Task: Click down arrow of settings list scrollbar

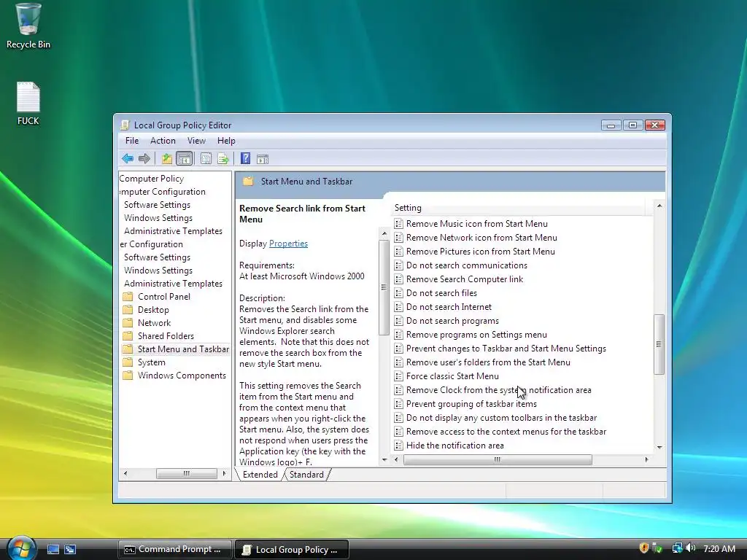Action: click(659, 447)
